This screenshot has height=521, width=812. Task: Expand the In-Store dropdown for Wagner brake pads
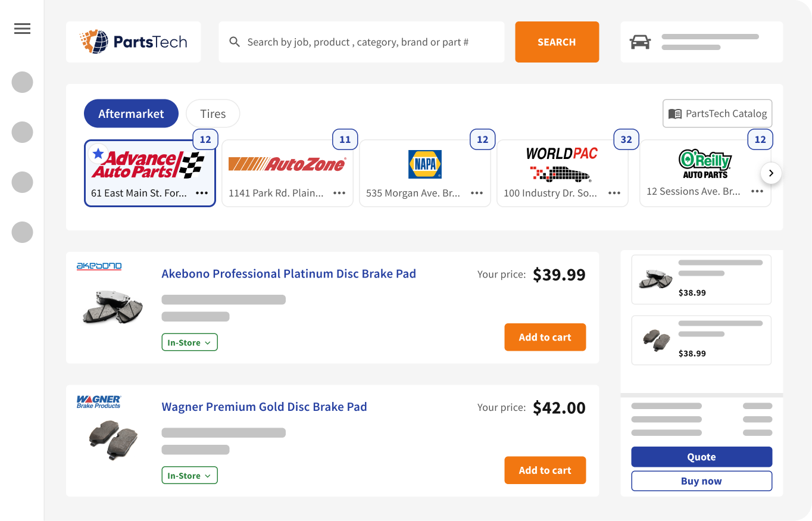click(189, 475)
